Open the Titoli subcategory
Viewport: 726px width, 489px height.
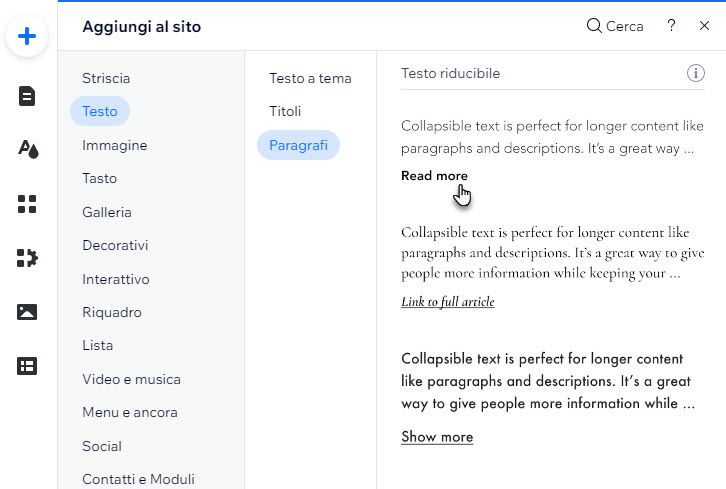coord(285,111)
